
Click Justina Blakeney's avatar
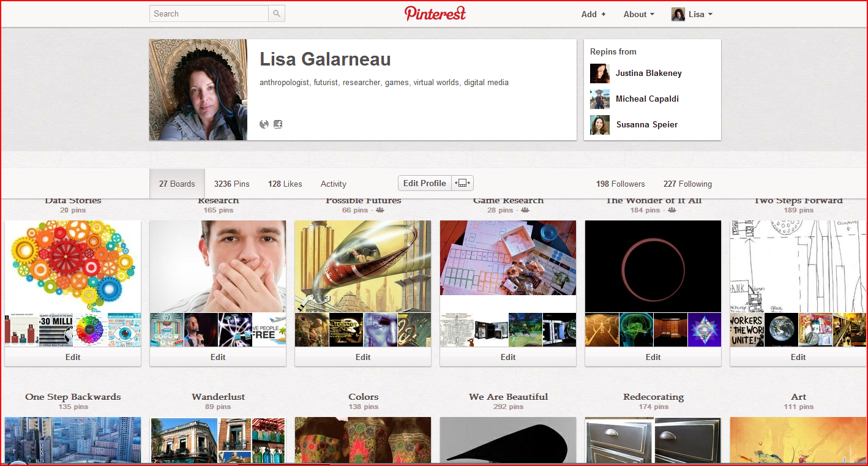tap(600, 73)
